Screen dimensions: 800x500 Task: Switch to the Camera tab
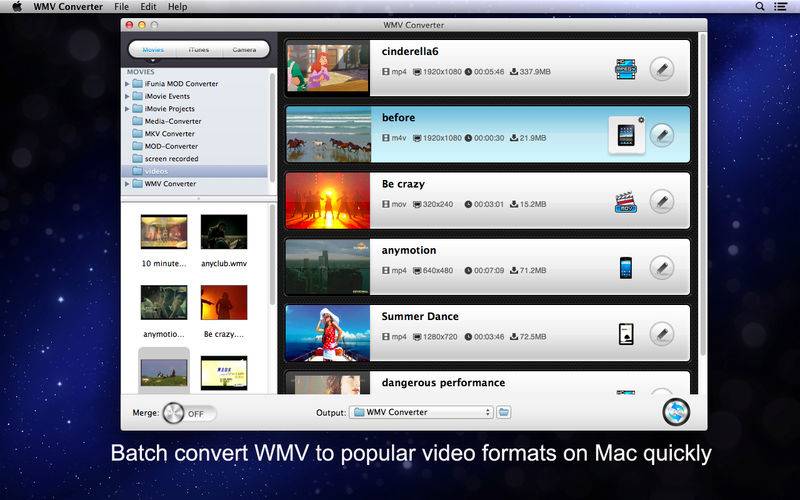pos(244,49)
